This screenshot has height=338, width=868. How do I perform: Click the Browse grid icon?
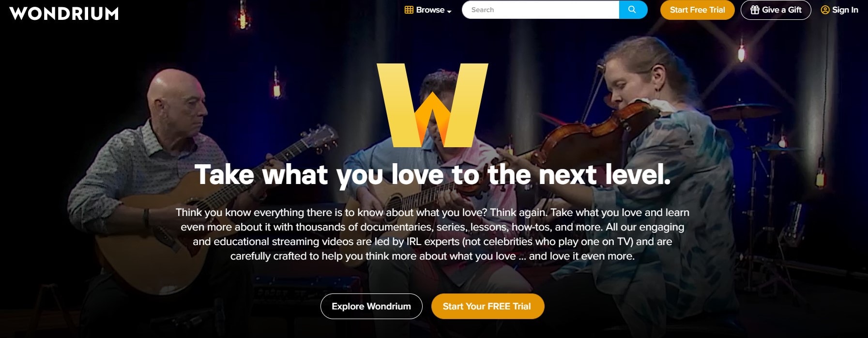click(x=409, y=10)
